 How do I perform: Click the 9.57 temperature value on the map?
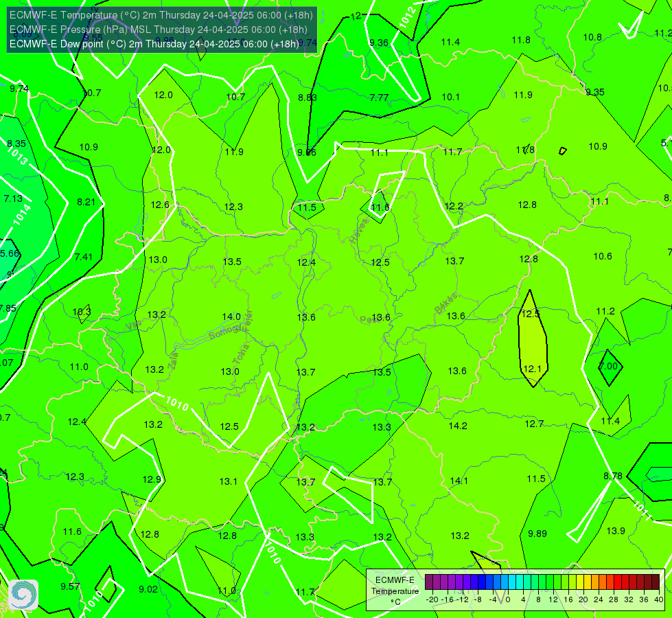(70, 586)
